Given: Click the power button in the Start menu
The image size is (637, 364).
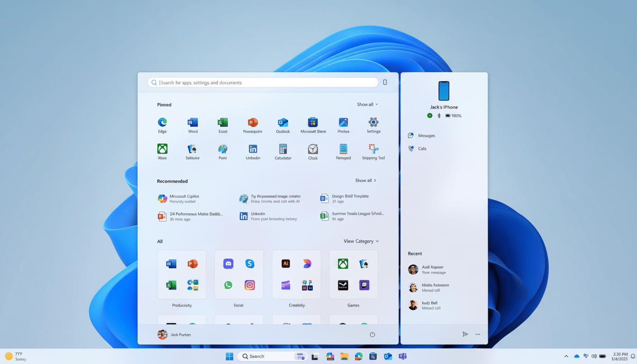Looking at the screenshot, I should coord(373,334).
